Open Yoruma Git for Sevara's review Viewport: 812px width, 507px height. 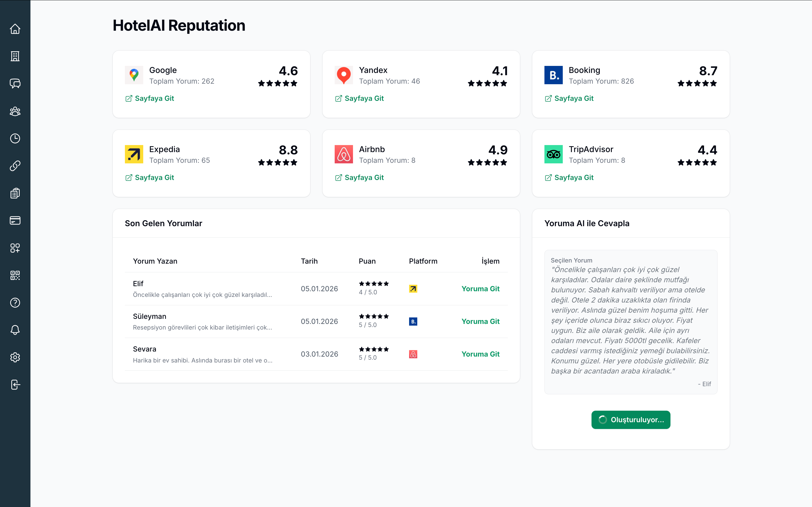click(480, 354)
